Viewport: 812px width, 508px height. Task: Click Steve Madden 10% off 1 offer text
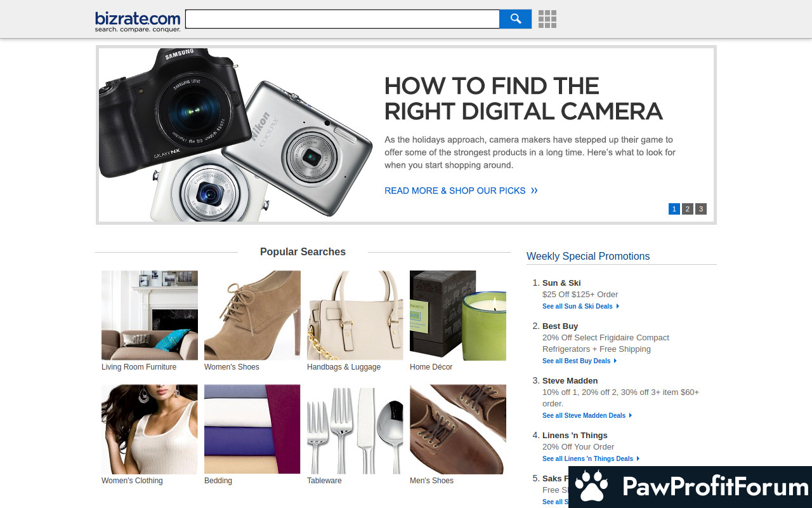click(x=620, y=398)
